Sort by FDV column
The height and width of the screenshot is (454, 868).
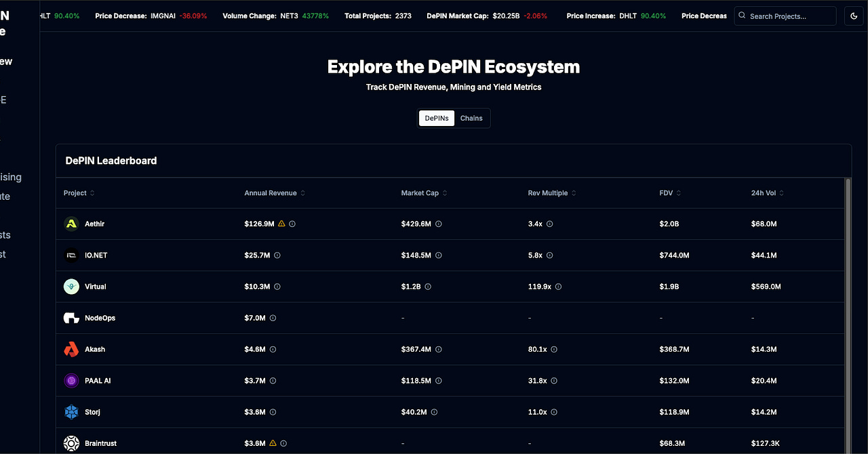[670, 193]
